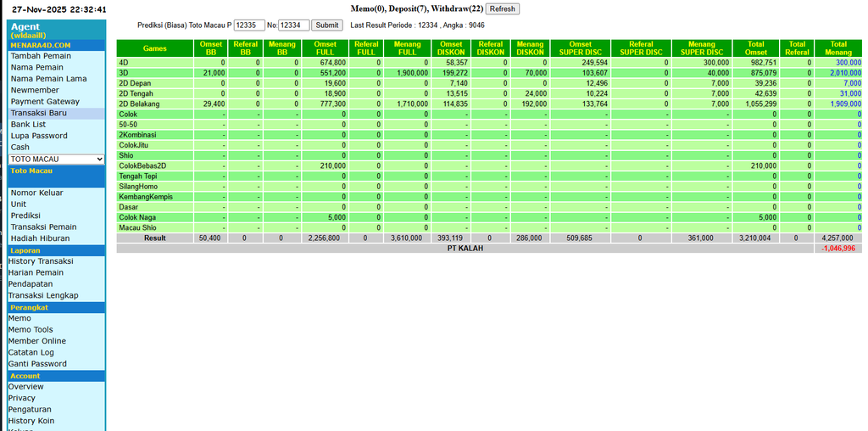Screen dimensions: 868x431
Task: Open Transaksi Lengkap report
Action: (43, 295)
